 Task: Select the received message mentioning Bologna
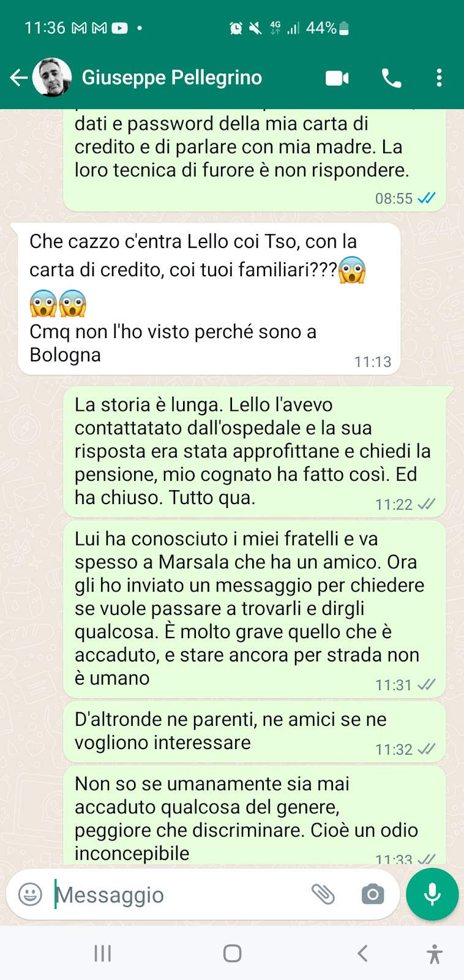pos(209,299)
